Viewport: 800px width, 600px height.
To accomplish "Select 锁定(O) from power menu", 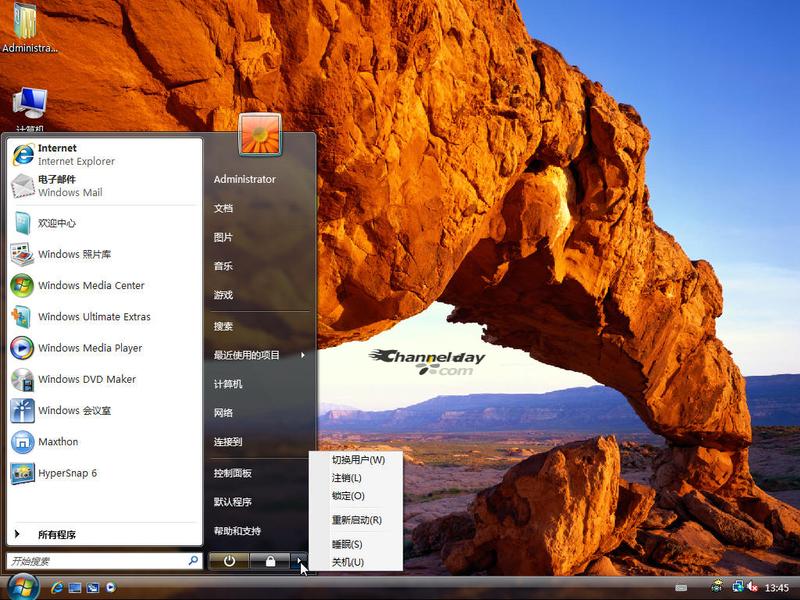I will point(358,495).
